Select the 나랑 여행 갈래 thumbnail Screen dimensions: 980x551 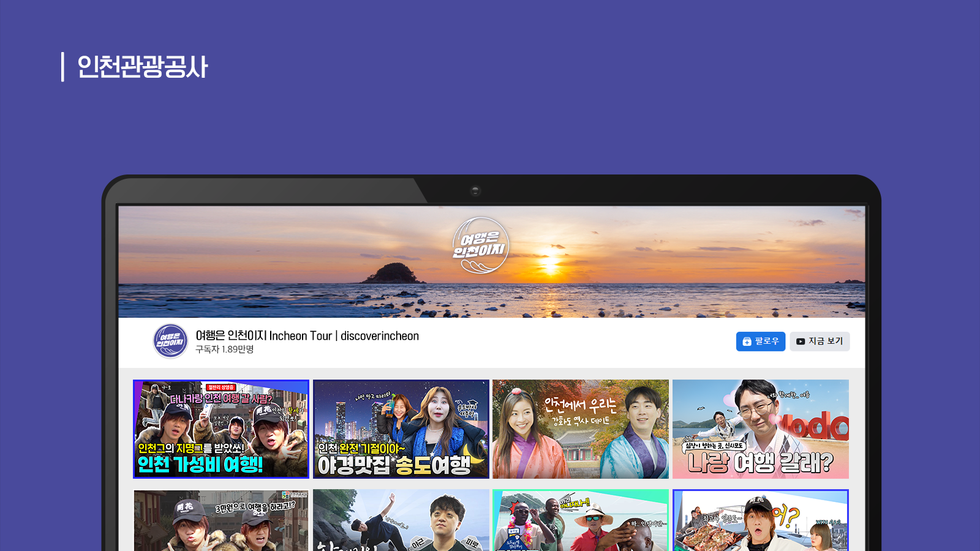coord(760,429)
